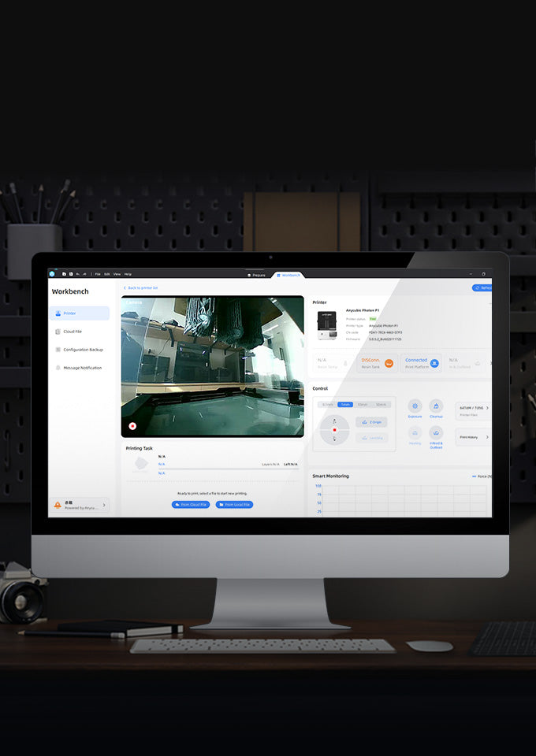Click the Exposure icon in Control
Viewport: 536px width, 756px height.
pos(415,406)
